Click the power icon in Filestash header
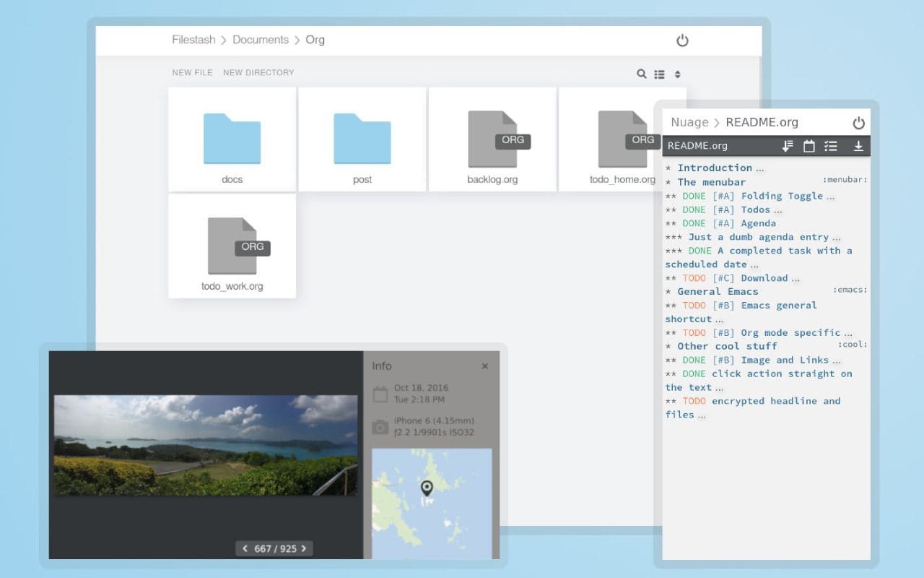This screenshot has height=578, width=924. point(682,40)
